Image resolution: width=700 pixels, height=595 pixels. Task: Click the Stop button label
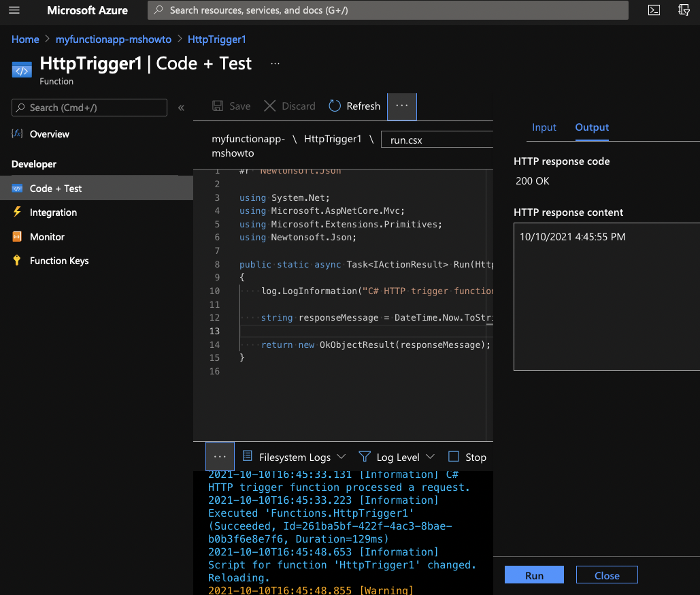pos(476,457)
